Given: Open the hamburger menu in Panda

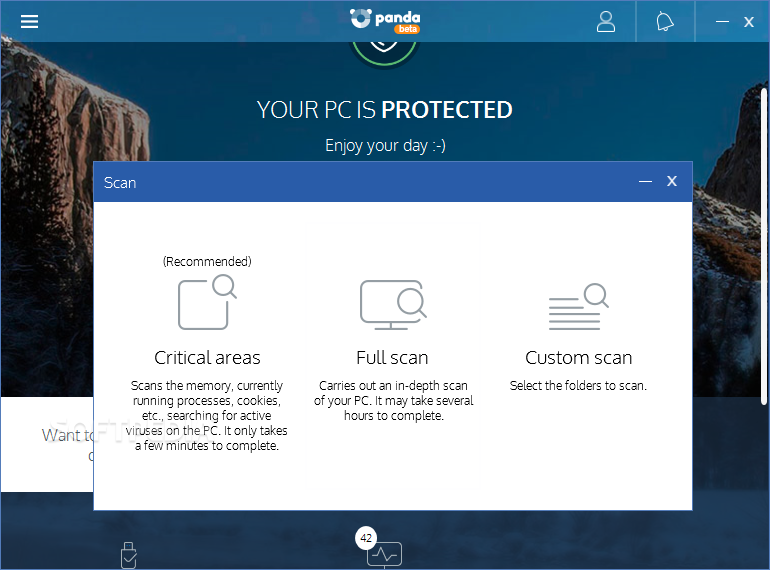Looking at the screenshot, I should pyautogui.click(x=29, y=21).
